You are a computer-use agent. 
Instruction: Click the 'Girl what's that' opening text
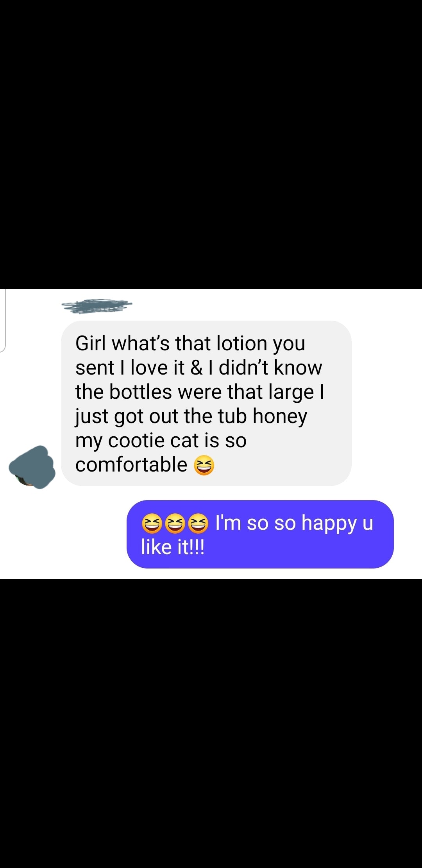[x=143, y=343]
